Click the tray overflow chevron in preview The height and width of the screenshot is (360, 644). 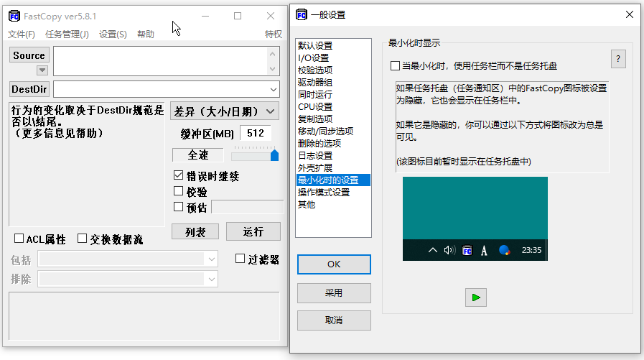click(x=432, y=250)
